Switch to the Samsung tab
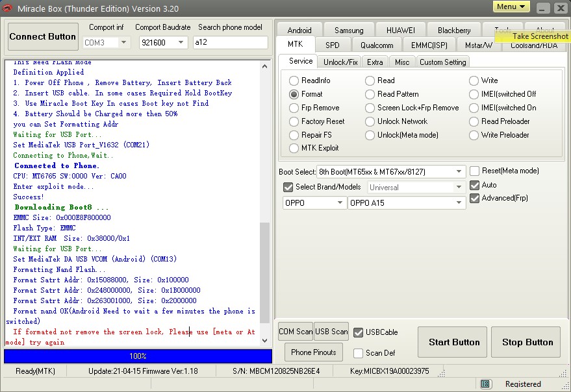Viewport: 571px width, 392px height. [x=348, y=30]
